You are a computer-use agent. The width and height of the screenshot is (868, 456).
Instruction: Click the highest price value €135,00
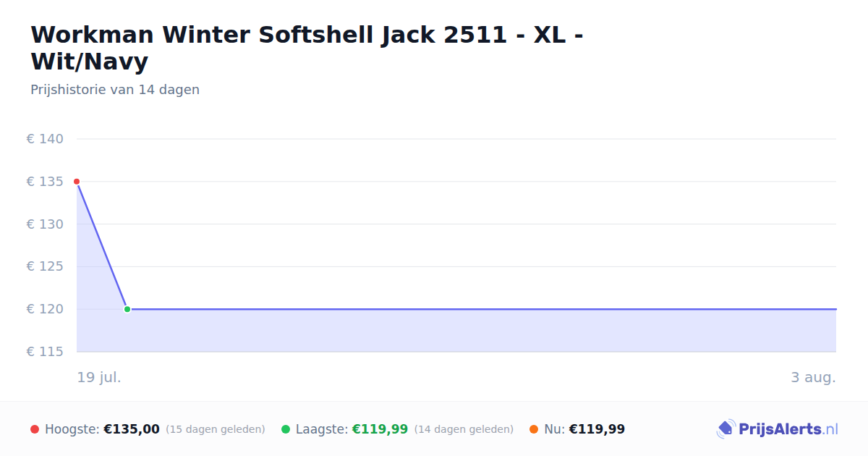pyautogui.click(x=132, y=429)
